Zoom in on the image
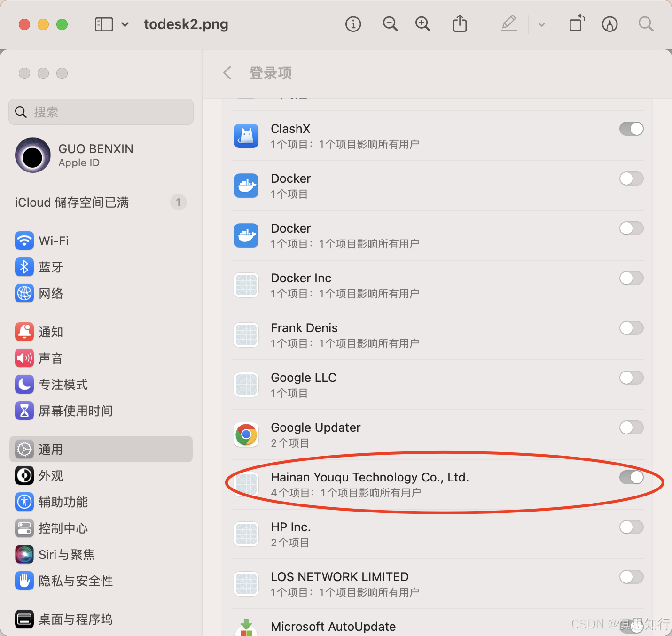Viewport: 672px width, 636px height. pos(423,24)
